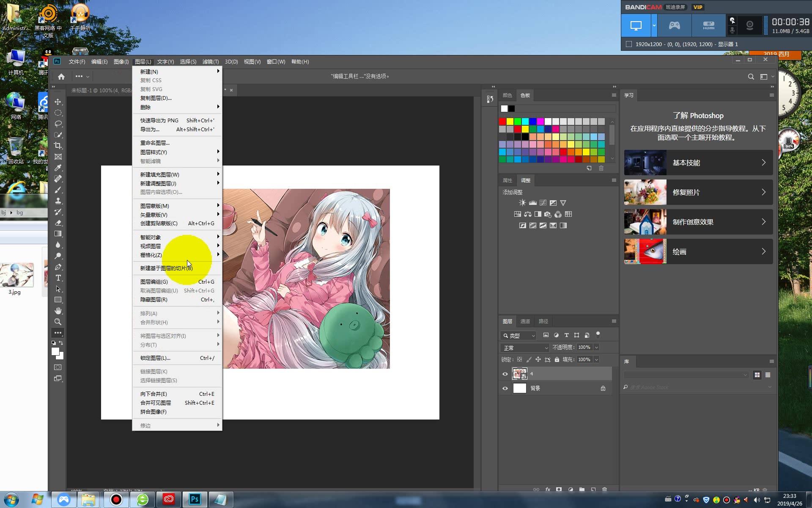Pick the red swatch in color panel
The height and width of the screenshot is (508, 812).
(502, 121)
